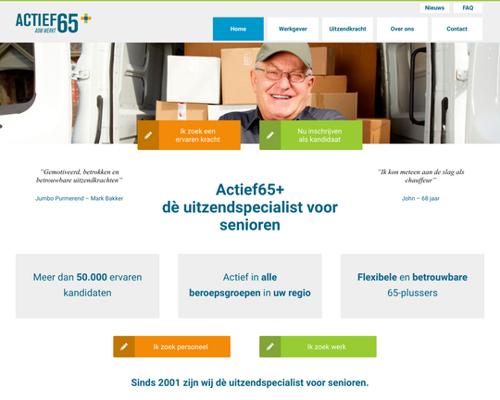Click 'Nu inschrijven als kandidaat' button
The width and height of the screenshot is (500, 400).
[x=311, y=135]
